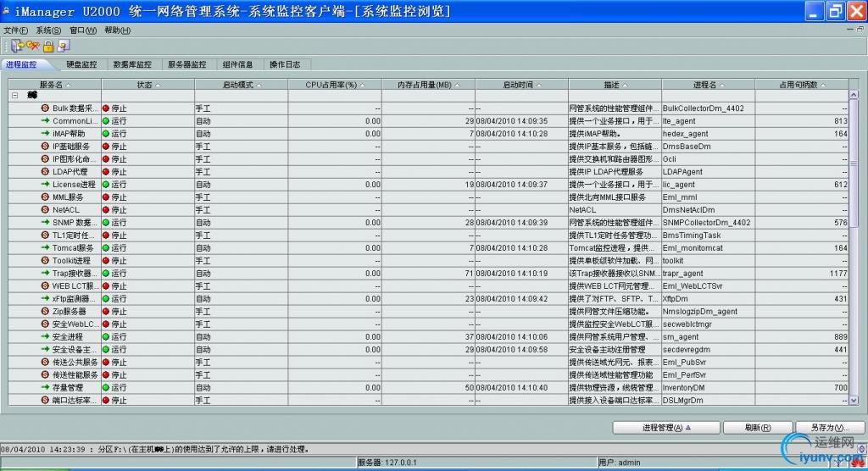The image size is (868, 471).
Task: Click the 刷新(R) refresh button
Action: click(x=757, y=427)
